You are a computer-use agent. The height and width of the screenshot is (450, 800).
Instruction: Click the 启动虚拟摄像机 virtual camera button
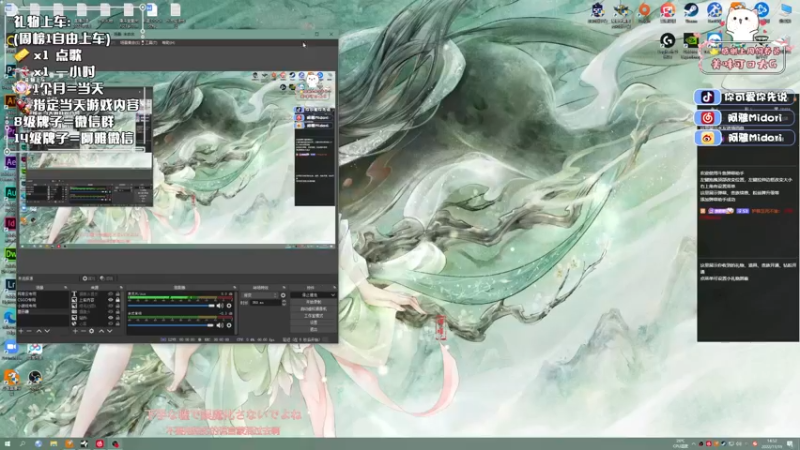(313, 309)
